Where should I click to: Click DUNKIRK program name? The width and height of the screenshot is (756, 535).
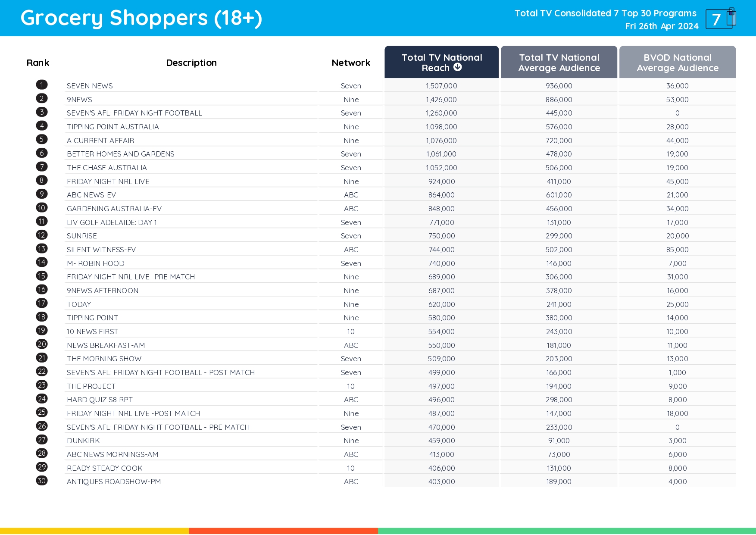click(83, 441)
